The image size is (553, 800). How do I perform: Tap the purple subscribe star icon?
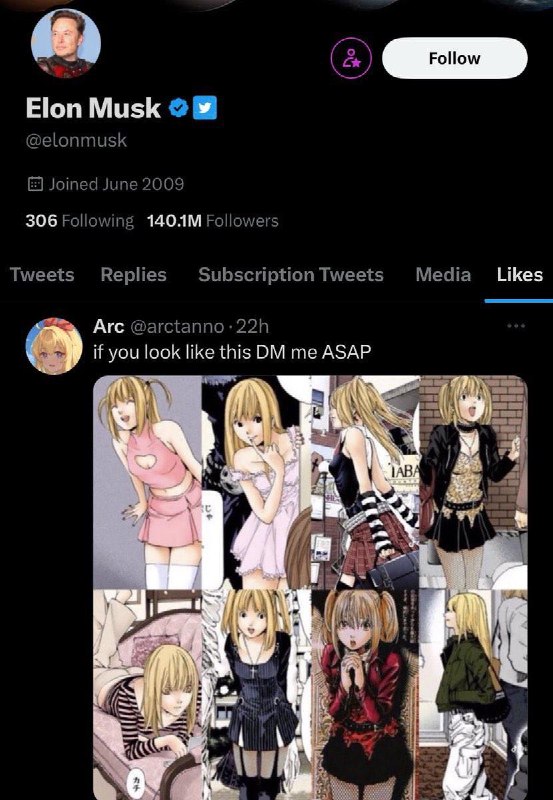(351, 58)
